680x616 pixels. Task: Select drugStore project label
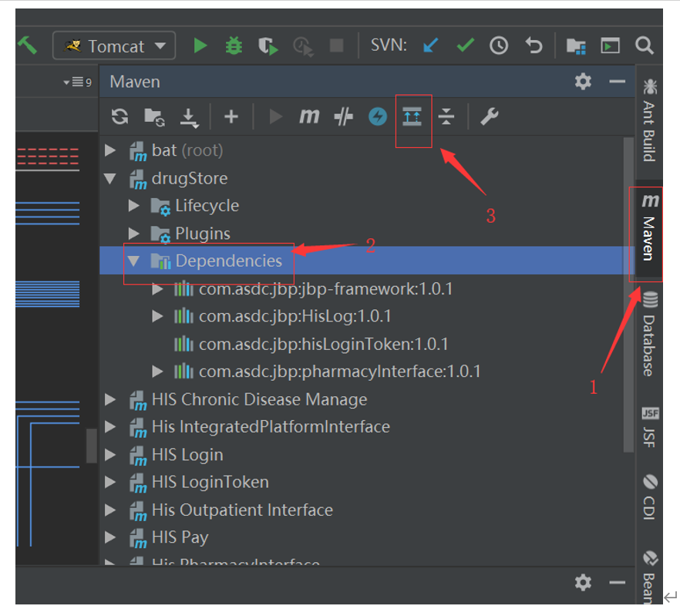coord(190,178)
